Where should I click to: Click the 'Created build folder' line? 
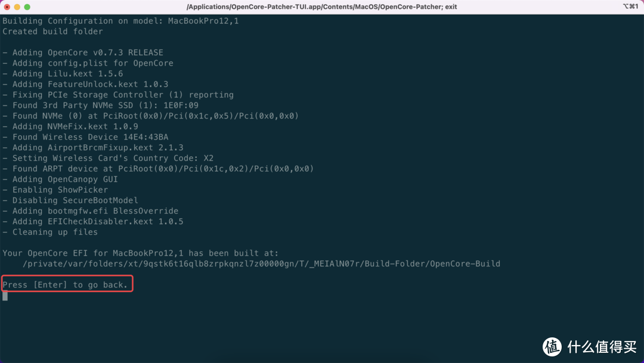coord(52,32)
